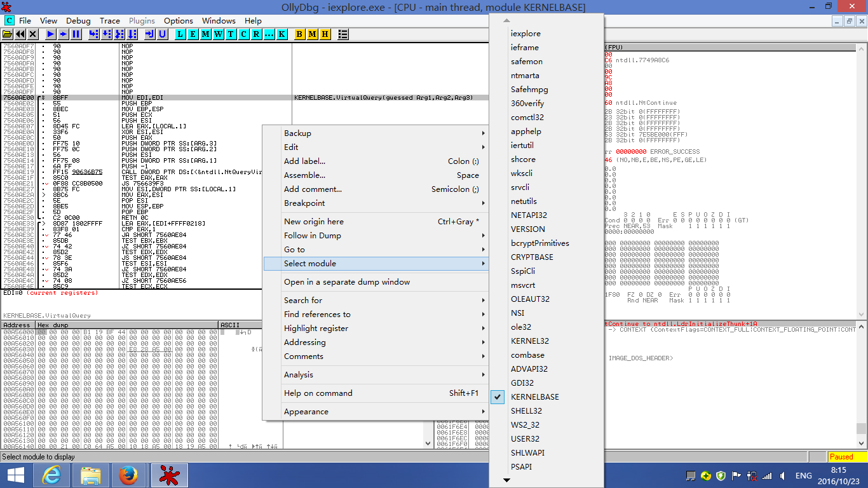
Task: Click the Step over toolbar icon
Action: [x=107, y=34]
